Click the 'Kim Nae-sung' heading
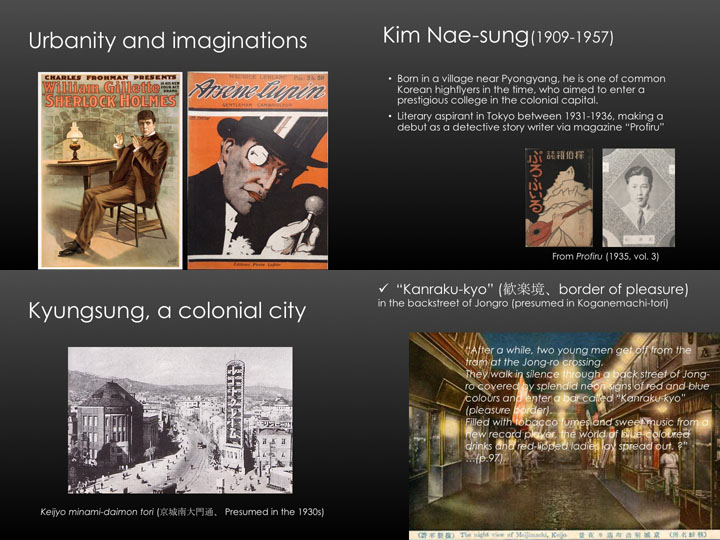 456,35
